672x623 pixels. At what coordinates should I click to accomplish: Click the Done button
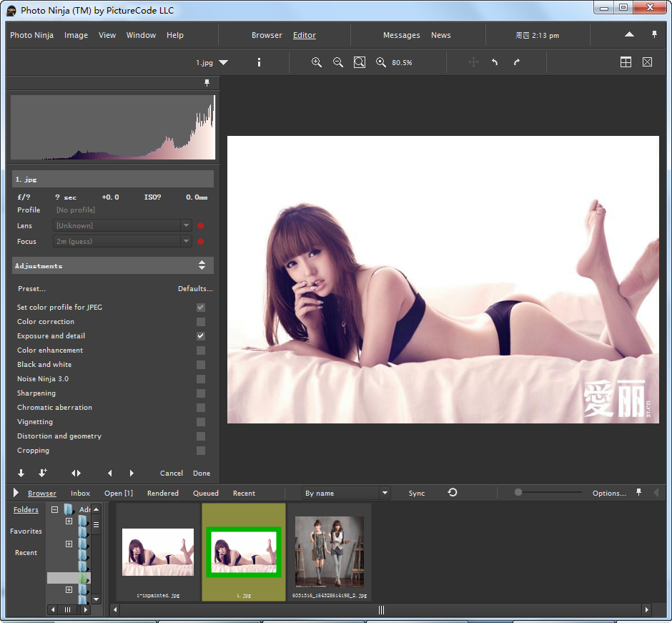tap(202, 474)
